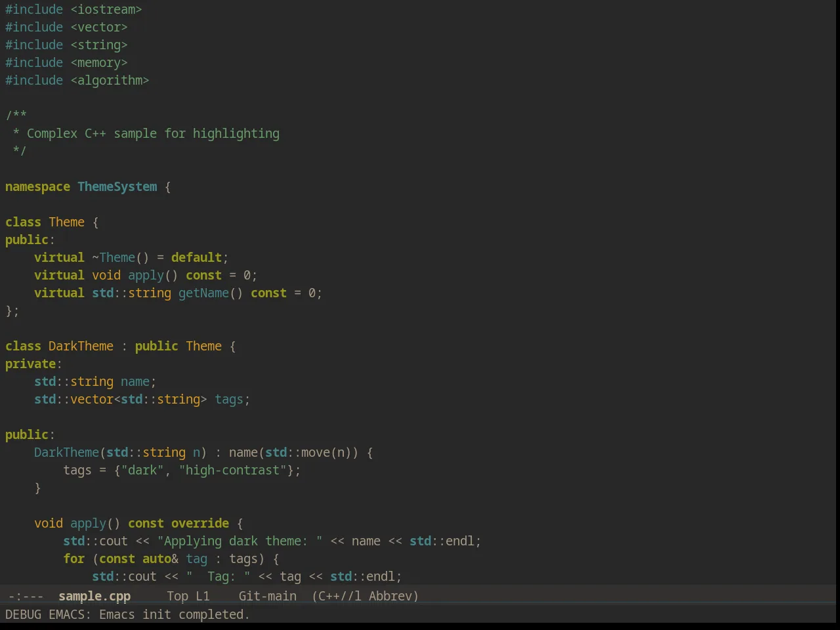Click the 'private' access specifier
840x630 pixels.
(x=30, y=364)
